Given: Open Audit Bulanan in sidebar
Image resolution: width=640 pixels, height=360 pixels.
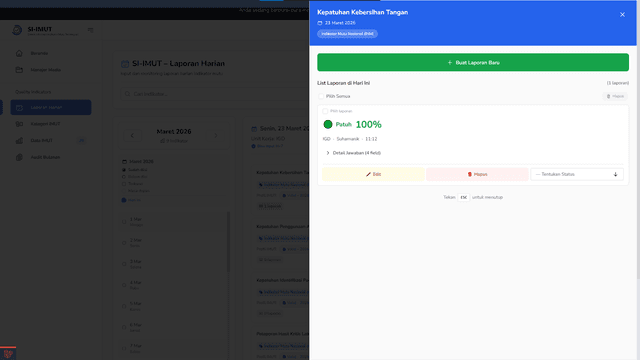Looking at the screenshot, I should [x=51, y=157].
